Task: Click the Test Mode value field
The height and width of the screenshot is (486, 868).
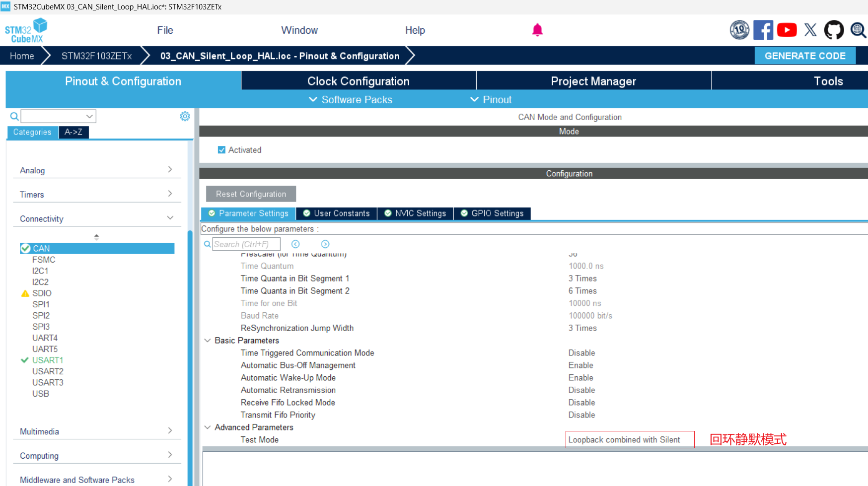Action: 630,440
